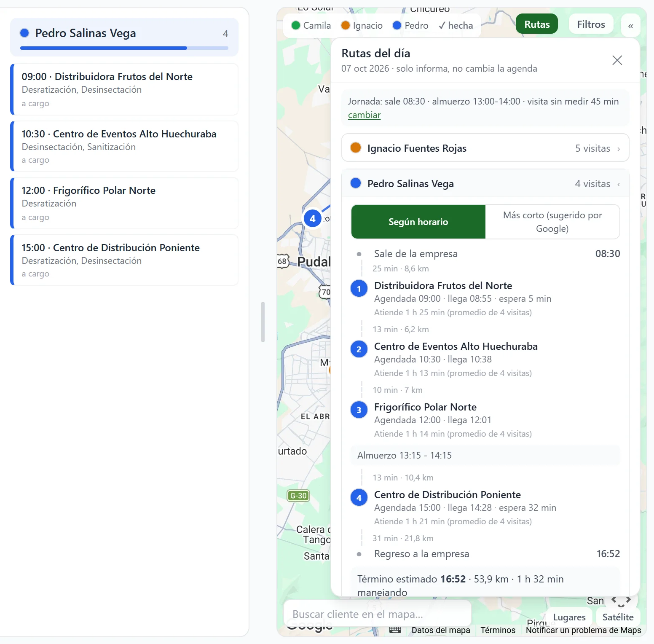
Task: Toggle the Pedro technician in the map legend
Action: 410,26
